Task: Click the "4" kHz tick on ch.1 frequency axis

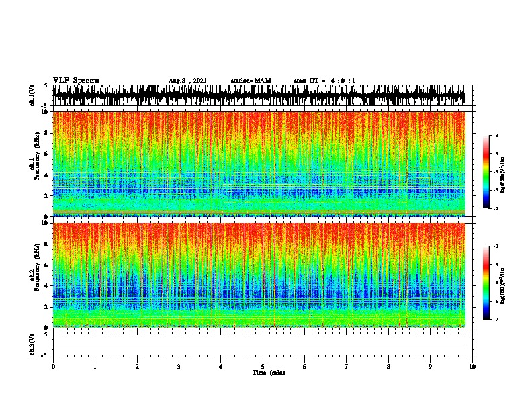Action: (x=47, y=175)
